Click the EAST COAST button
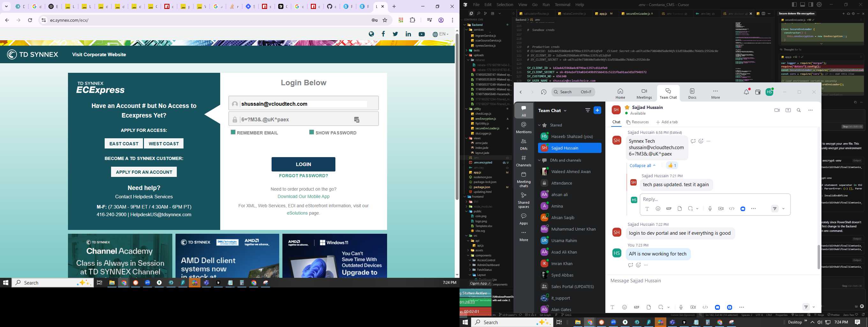This screenshot has width=868, height=327. 124,143
